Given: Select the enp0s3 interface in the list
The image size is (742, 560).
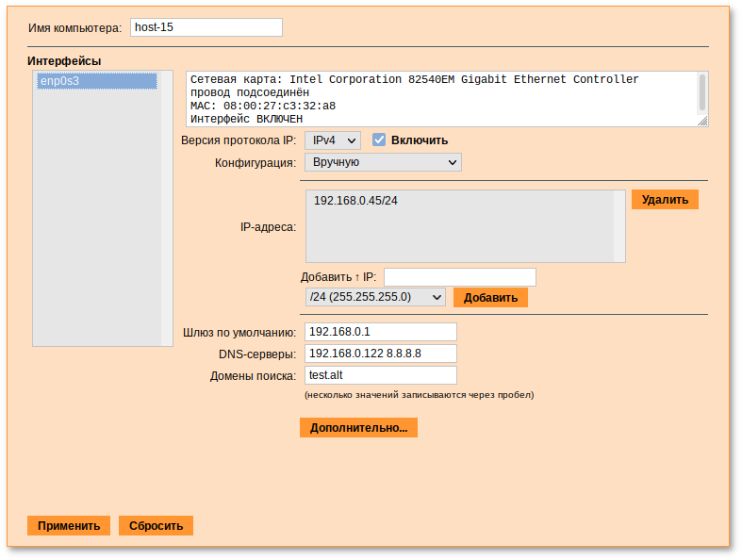Looking at the screenshot, I should [96, 82].
